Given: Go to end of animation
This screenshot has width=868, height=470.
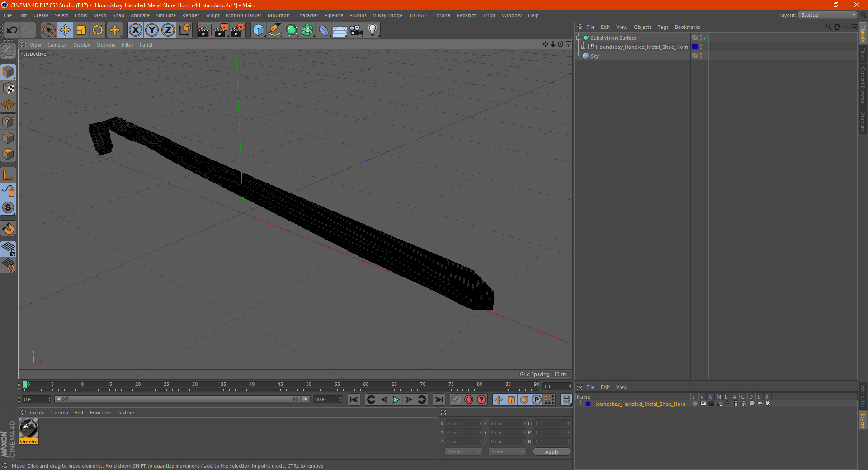Looking at the screenshot, I should click(439, 399).
